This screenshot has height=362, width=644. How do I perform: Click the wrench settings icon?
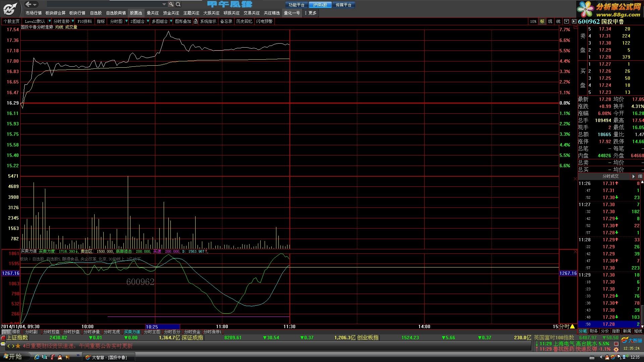(171, 4)
